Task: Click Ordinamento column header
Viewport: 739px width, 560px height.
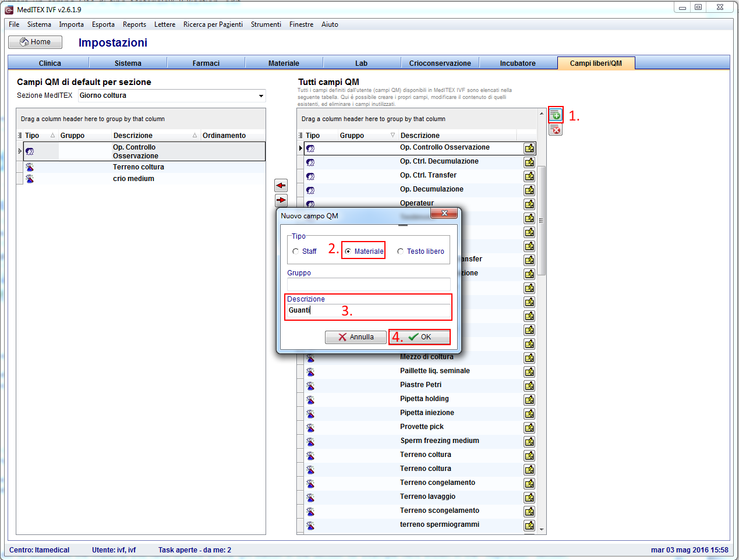Action: point(233,136)
